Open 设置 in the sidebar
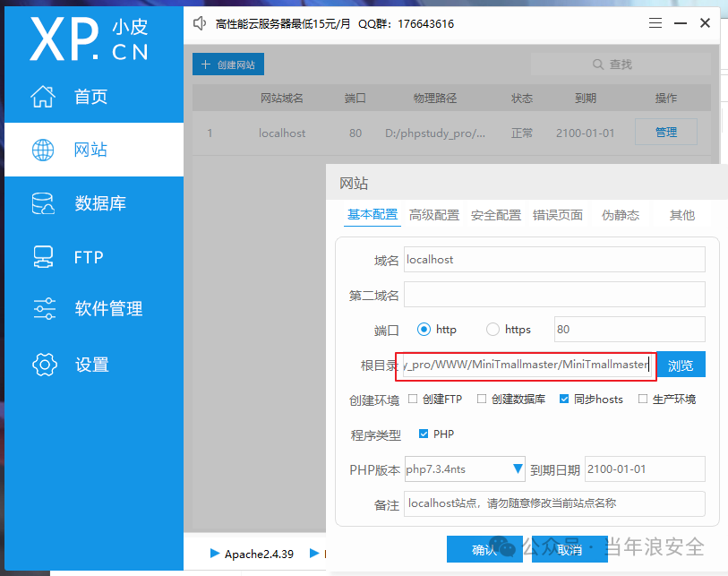This screenshot has height=576, width=728. pyautogui.click(x=92, y=365)
